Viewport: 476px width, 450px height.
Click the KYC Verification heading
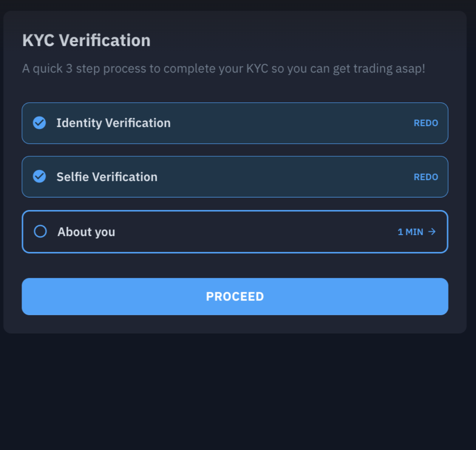coord(86,40)
